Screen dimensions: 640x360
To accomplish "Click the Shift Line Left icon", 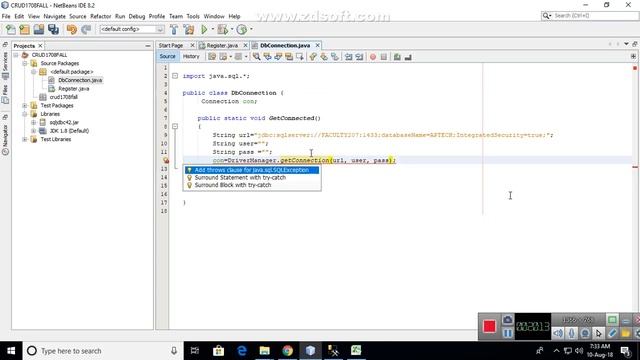I will (348, 57).
